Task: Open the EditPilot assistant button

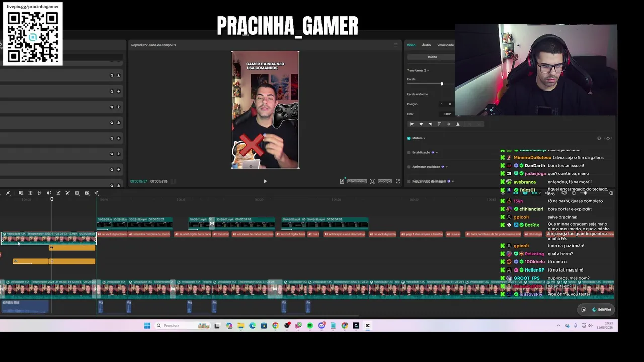Action: point(601,310)
